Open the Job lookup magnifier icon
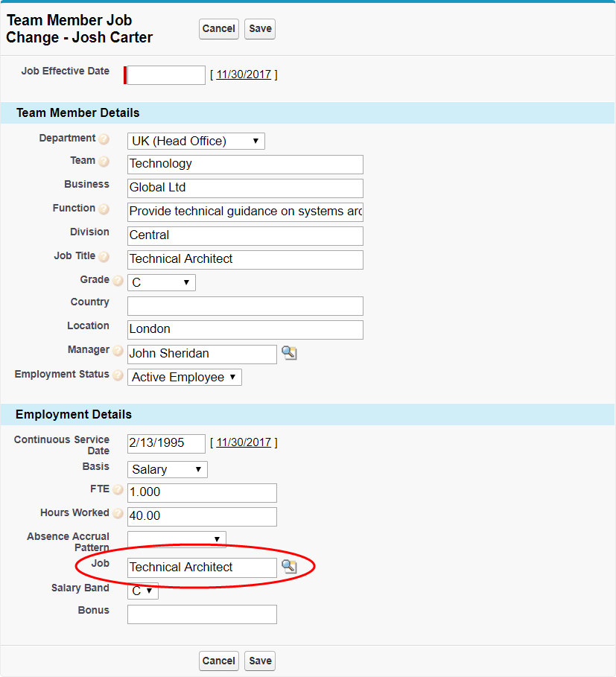Screen dimensions: 616x677 click(x=289, y=567)
